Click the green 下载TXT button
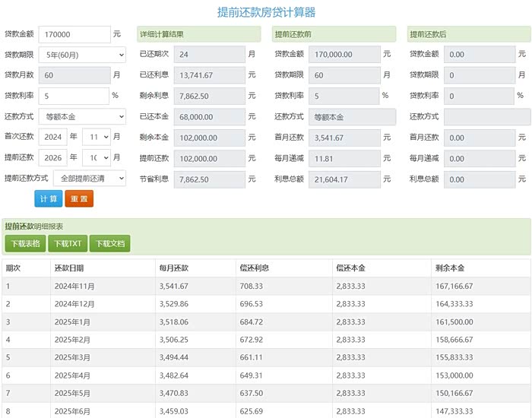The image size is (532, 418). tap(68, 244)
